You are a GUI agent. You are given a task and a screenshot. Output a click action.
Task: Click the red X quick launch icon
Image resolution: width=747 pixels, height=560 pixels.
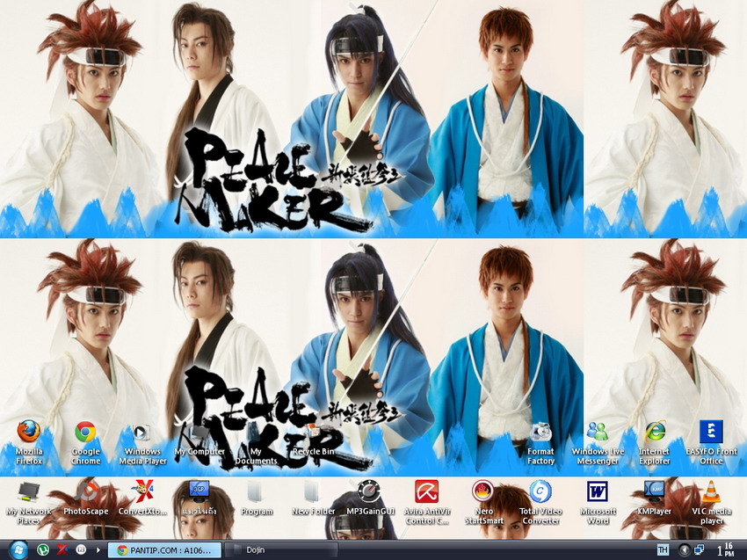62,549
